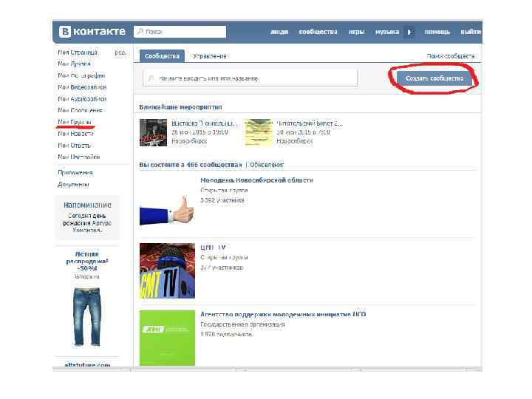
Task: Open the Выставка event thumbnail
Action: 154,132
